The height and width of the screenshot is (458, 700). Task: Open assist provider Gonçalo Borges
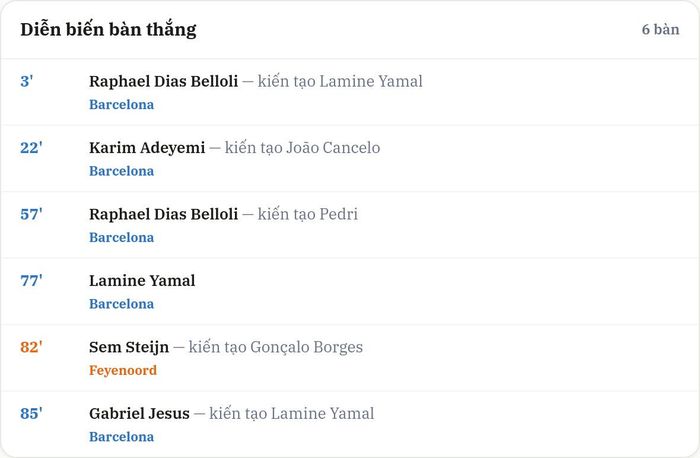click(307, 347)
